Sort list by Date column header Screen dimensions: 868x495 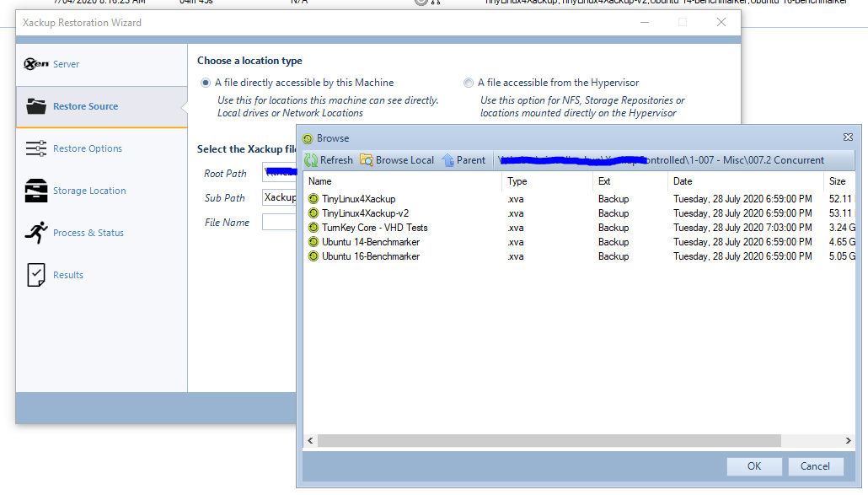[x=746, y=181]
